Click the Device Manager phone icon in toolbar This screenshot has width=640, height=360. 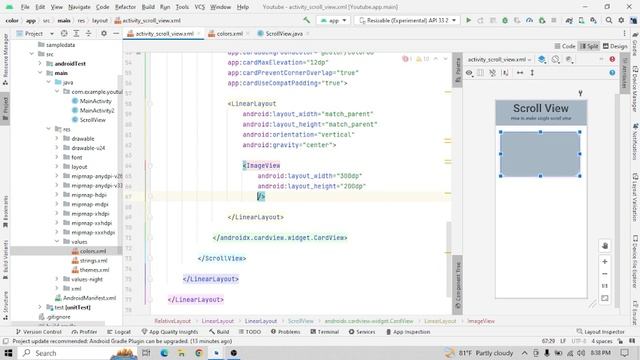[x=581, y=20]
